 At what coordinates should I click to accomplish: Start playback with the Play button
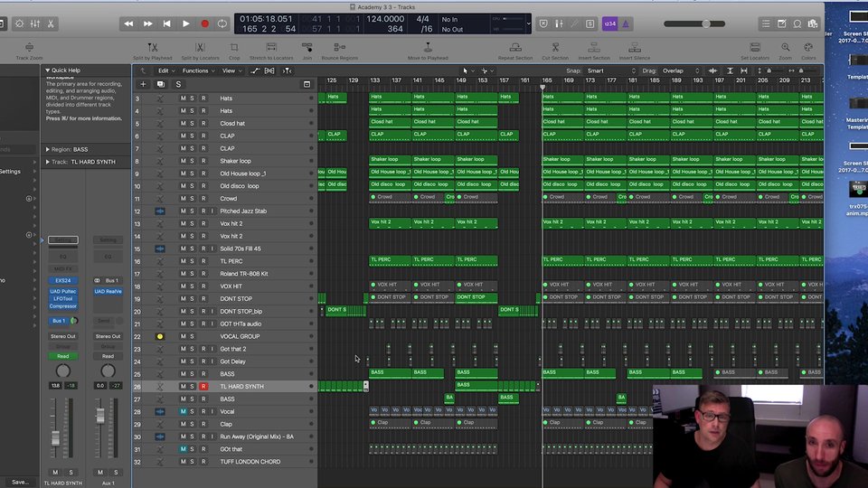point(186,23)
